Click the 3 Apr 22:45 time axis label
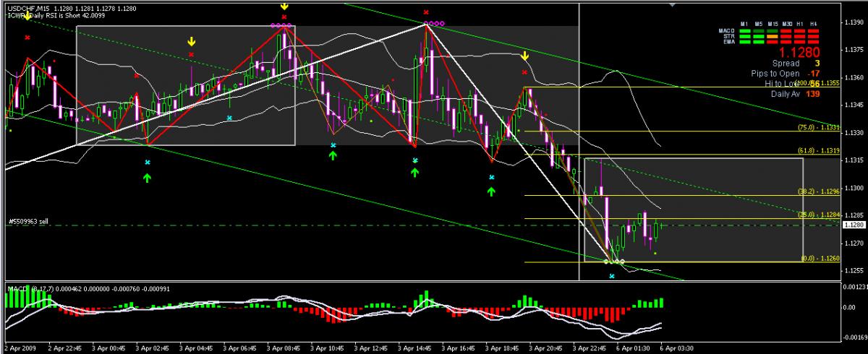The image size is (868, 354). (x=590, y=347)
